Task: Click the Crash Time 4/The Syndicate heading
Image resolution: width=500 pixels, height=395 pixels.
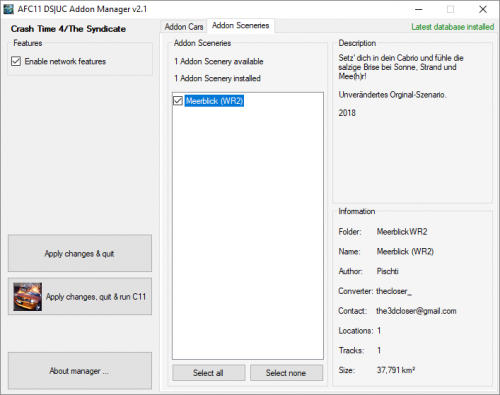Action: tap(68, 29)
